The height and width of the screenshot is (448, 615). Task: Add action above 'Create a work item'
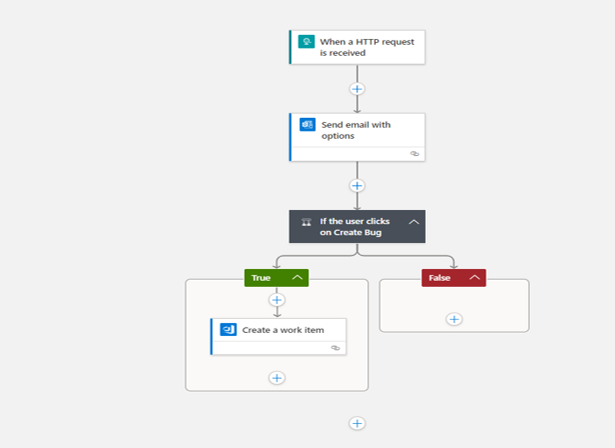pos(277,300)
